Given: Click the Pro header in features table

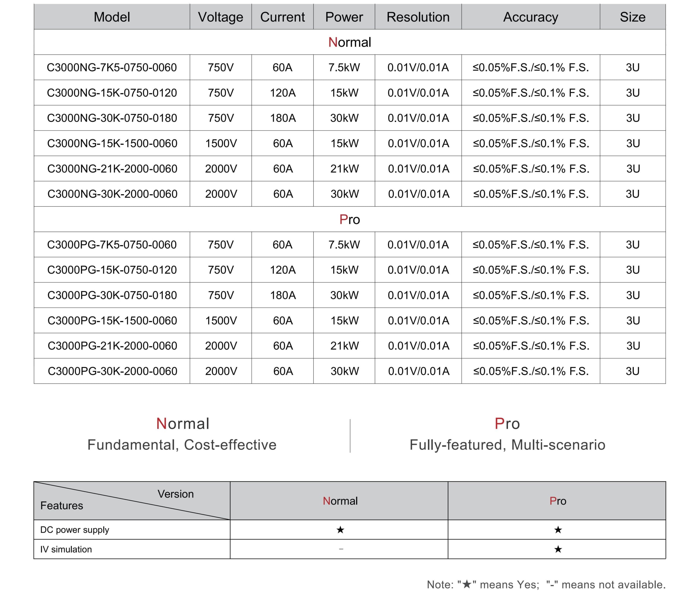Looking at the screenshot, I should point(558,501).
